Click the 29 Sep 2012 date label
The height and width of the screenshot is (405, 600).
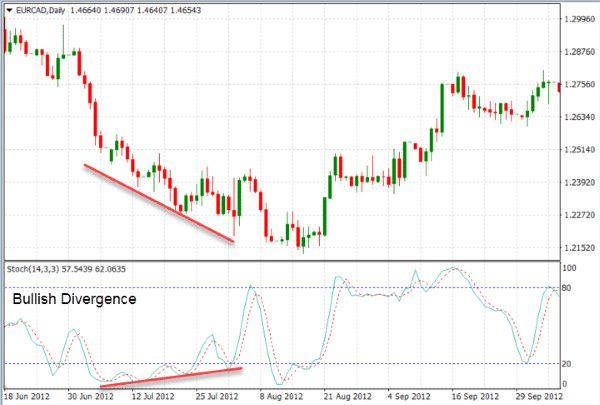coord(526,396)
